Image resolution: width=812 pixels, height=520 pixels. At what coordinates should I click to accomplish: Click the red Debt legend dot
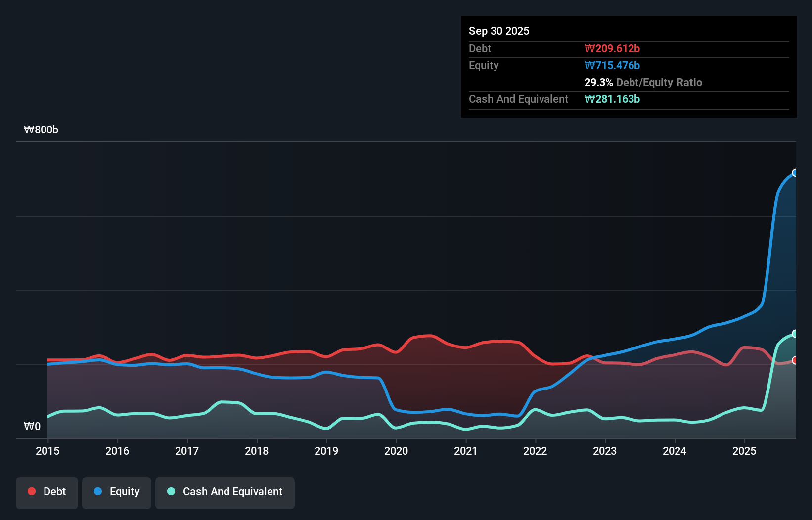point(32,491)
